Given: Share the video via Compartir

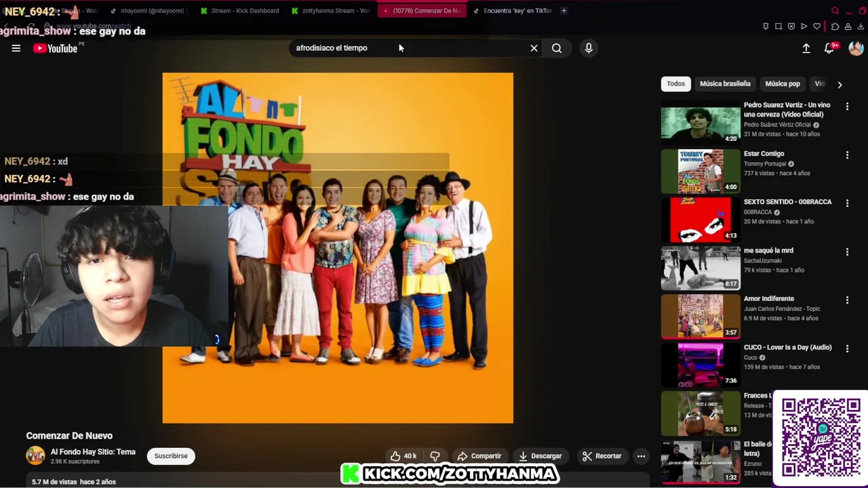Looking at the screenshot, I should [x=479, y=456].
